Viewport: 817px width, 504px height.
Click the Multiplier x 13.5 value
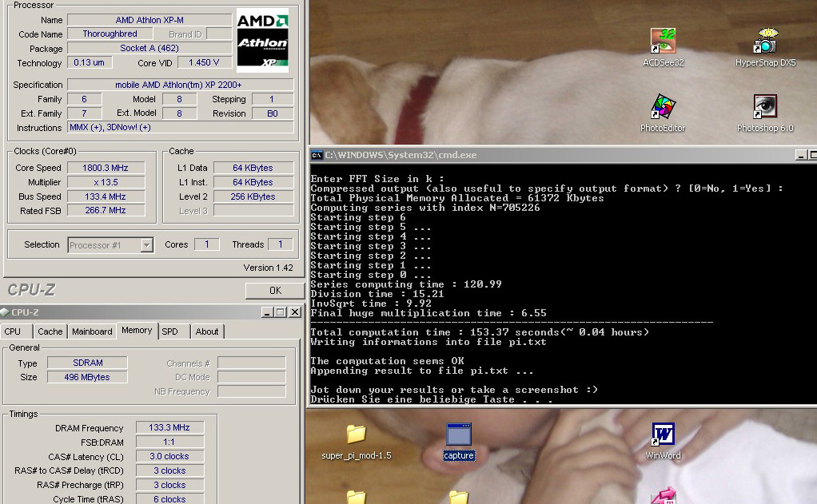click(x=106, y=182)
